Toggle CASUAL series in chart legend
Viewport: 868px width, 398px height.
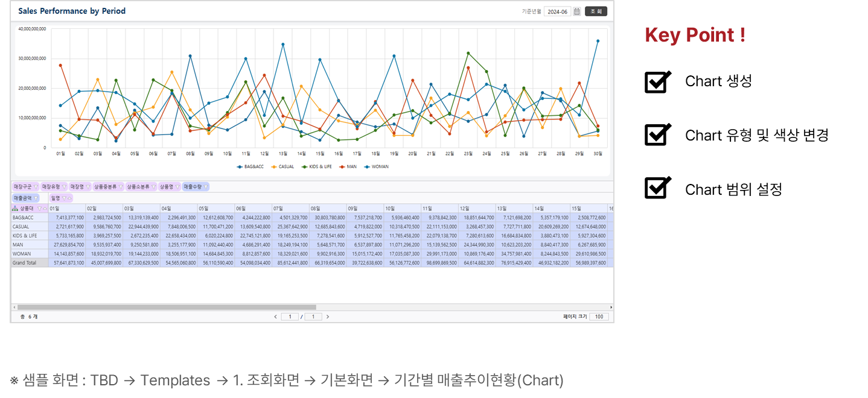282,166
